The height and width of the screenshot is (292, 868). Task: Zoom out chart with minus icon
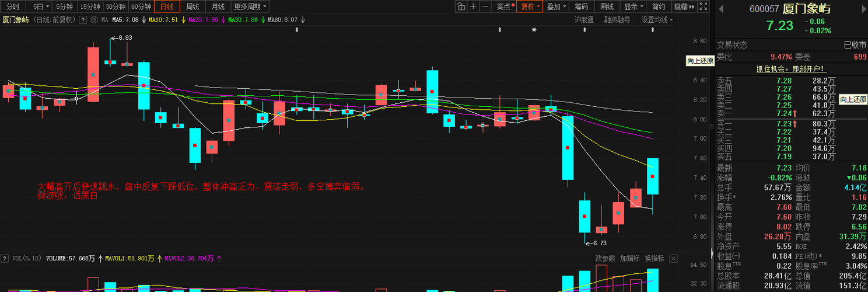click(485, 6)
